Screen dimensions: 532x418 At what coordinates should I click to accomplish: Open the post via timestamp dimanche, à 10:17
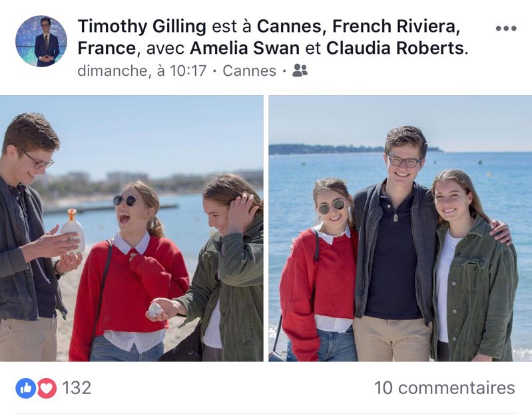(142, 71)
